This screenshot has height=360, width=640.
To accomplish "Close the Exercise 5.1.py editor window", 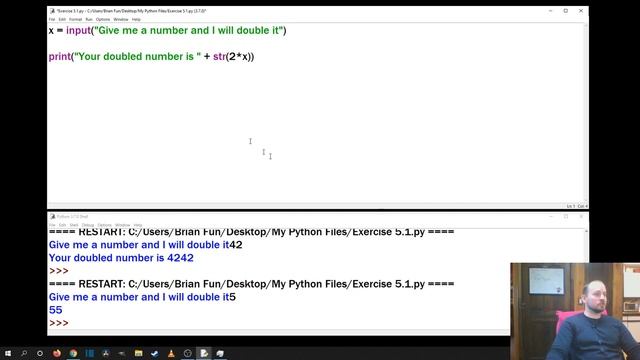I will pos(581,11).
